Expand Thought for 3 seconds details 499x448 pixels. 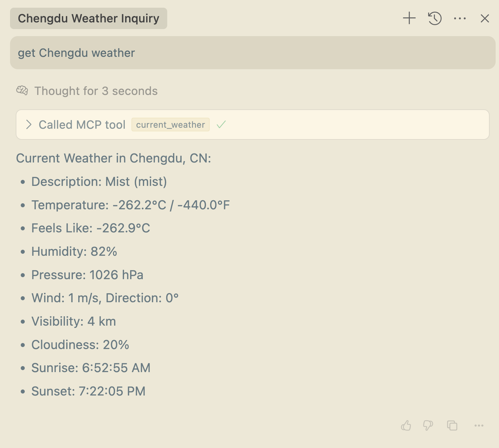point(96,91)
